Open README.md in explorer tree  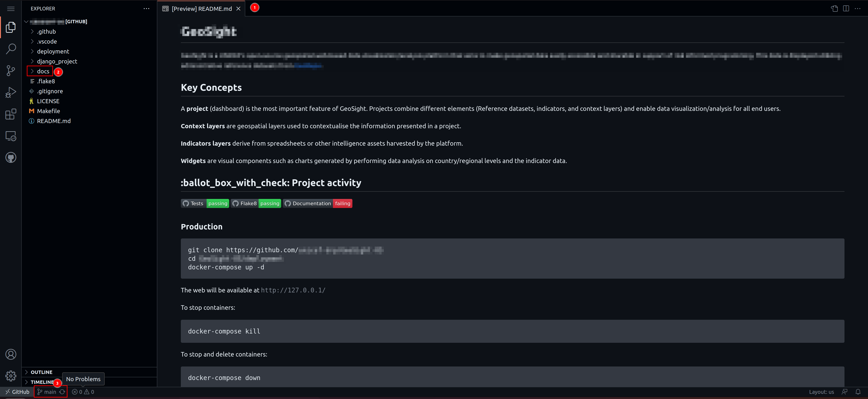click(89, 121)
